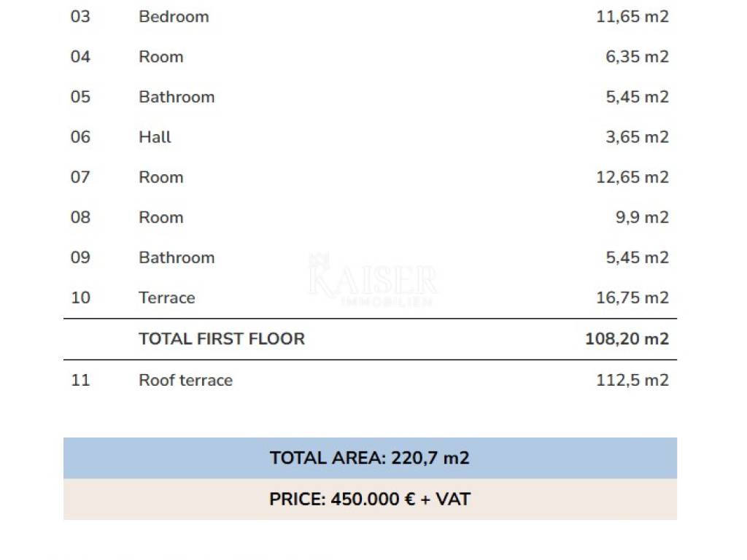Click the 16,75 m2 terrace area value
The image size is (747, 560).
pos(632,297)
